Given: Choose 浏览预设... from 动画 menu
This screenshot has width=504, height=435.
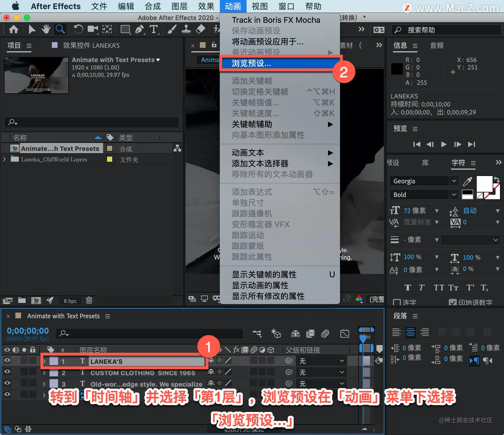Looking at the screenshot, I should pos(280,63).
